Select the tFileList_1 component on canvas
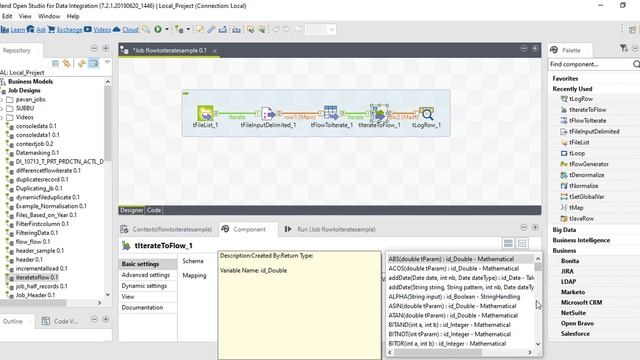 coord(205,113)
